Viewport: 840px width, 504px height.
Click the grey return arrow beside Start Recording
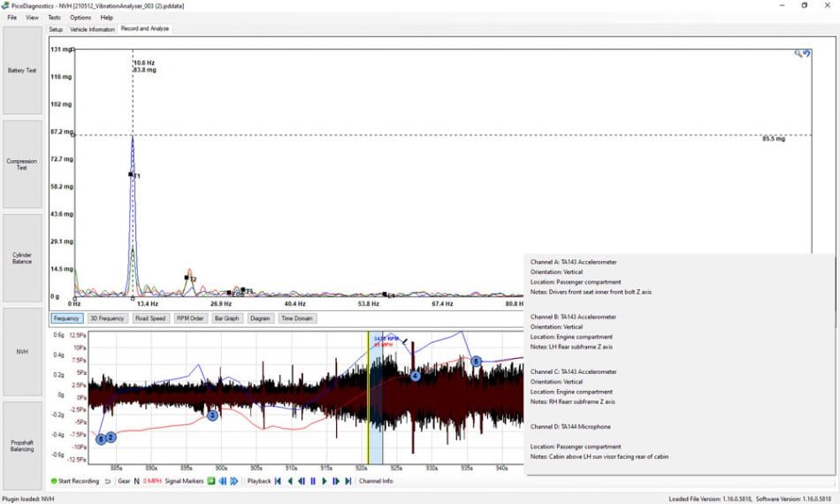[108, 481]
